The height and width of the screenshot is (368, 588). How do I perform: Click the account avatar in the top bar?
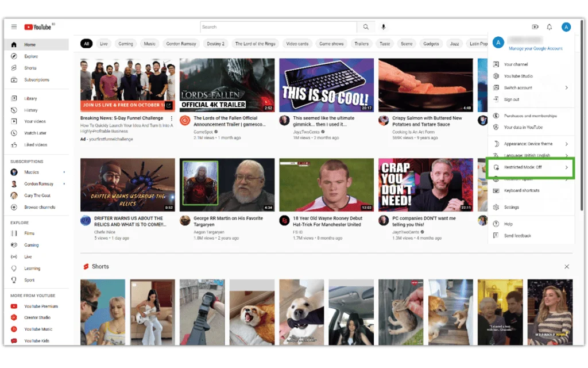click(x=566, y=27)
